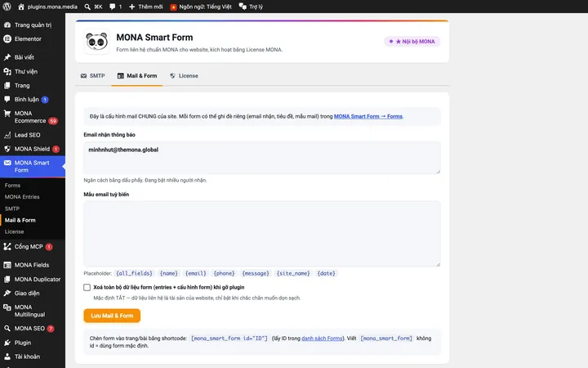Open comments bubble icon in admin bar
Screen dimensions: 588x368
click(x=112, y=7)
